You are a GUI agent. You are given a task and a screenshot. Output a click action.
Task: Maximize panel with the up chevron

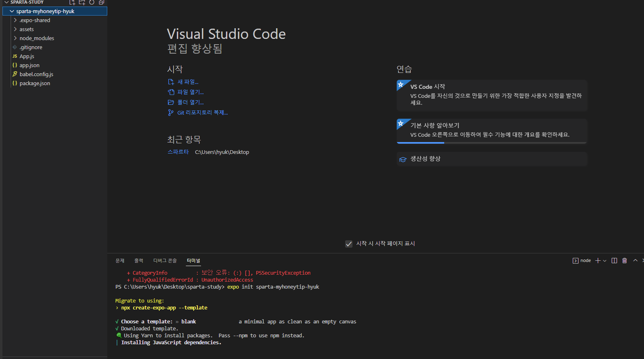635,260
